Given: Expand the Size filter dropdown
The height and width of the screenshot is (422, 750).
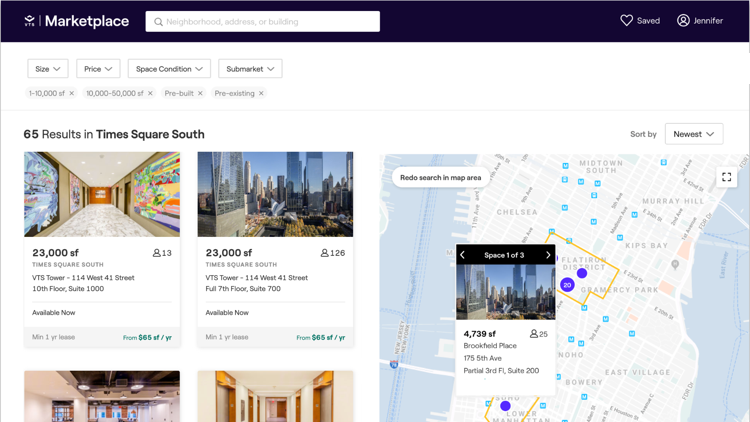Looking at the screenshot, I should [x=48, y=69].
